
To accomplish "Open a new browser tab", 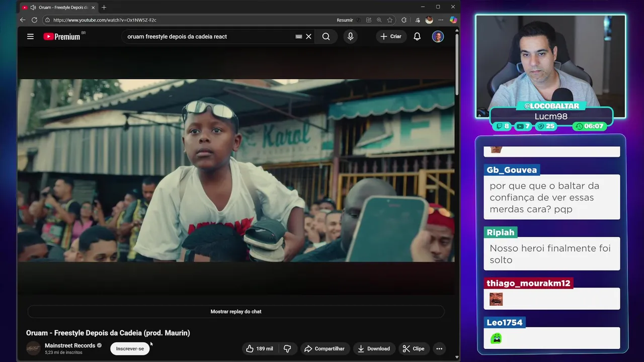I will click(x=104, y=7).
